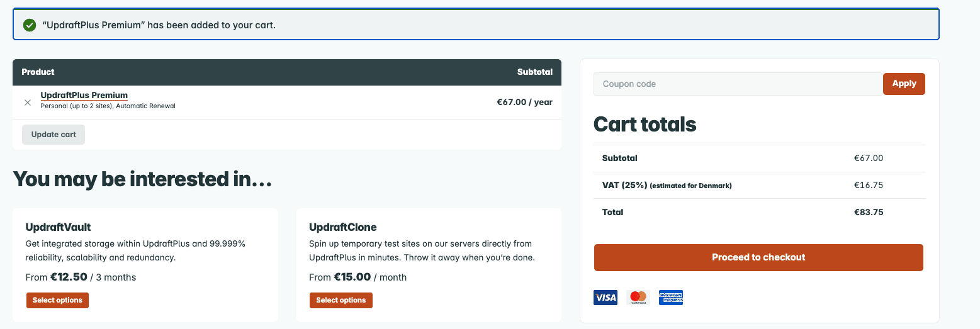Click the American Express card icon

click(x=671, y=298)
